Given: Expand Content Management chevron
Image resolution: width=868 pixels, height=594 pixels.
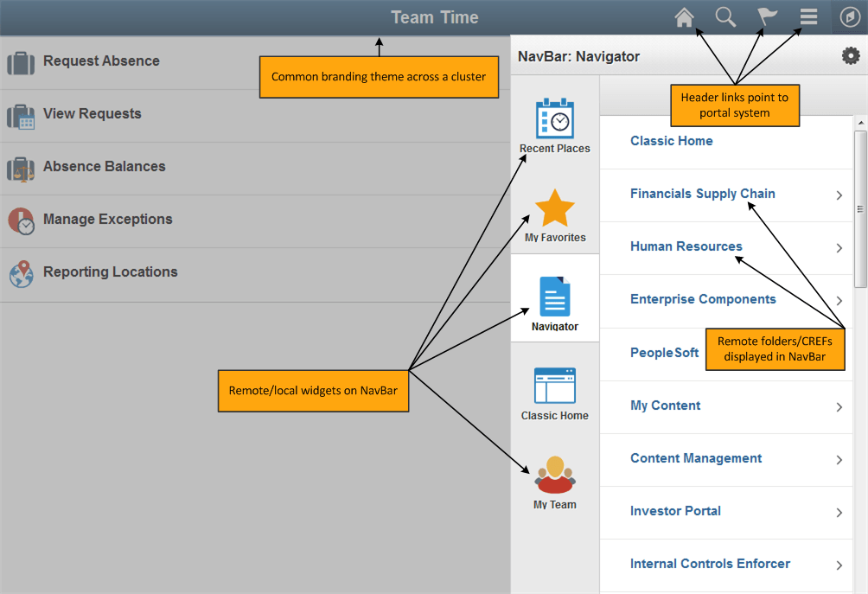Looking at the screenshot, I should [x=839, y=459].
